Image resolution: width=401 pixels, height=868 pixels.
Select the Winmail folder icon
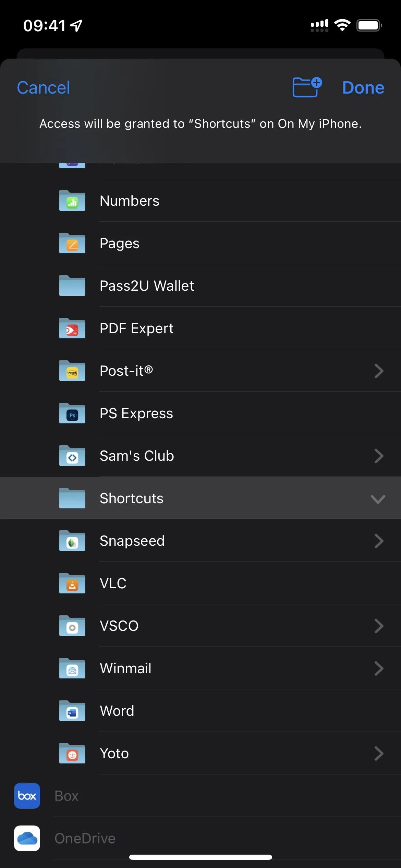(72, 668)
